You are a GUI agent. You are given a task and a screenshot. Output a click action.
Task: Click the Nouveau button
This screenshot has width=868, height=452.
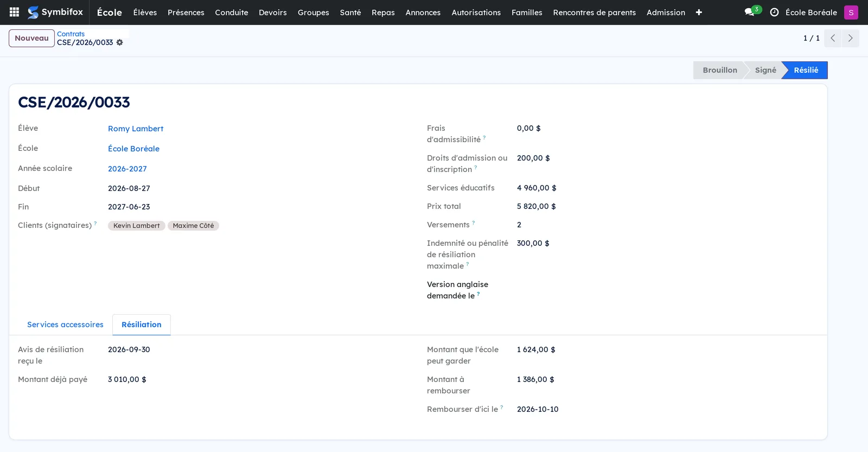pyautogui.click(x=31, y=38)
